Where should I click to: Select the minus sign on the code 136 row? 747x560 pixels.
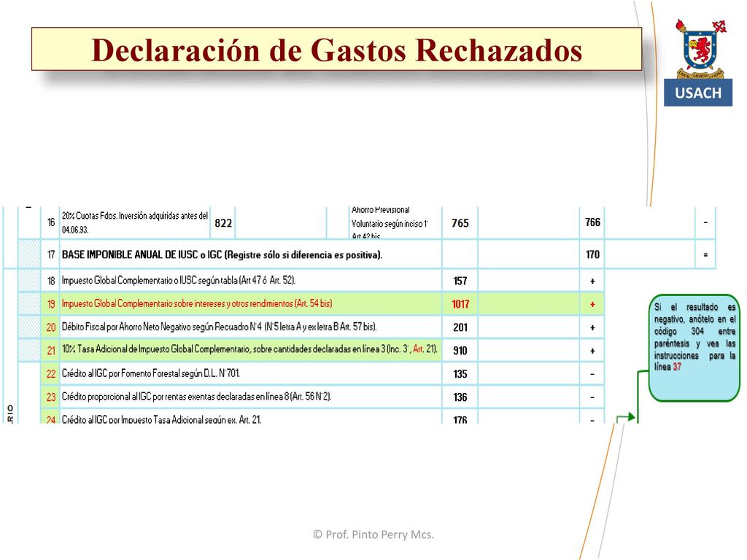pyautogui.click(x=592, y=397)
